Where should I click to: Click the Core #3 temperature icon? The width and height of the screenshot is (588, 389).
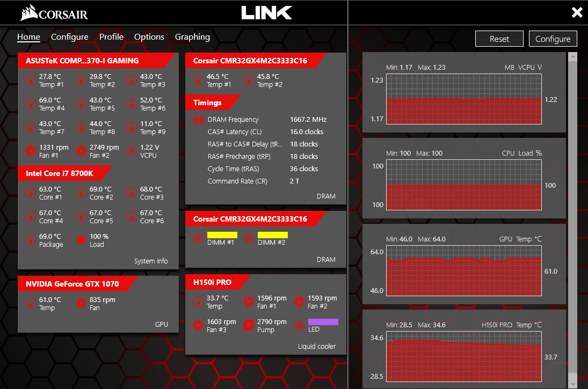click(x=131, y=193)
